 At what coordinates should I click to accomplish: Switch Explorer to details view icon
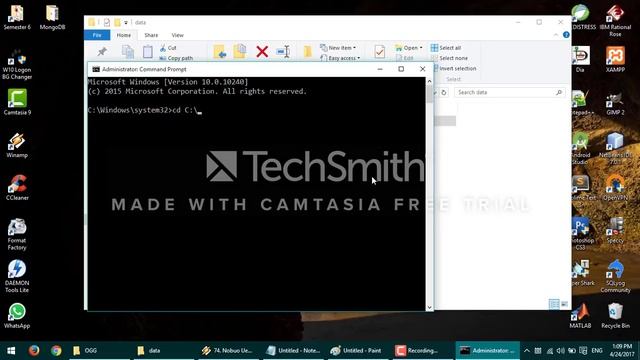pyautogui.click(x=554, y=304)
